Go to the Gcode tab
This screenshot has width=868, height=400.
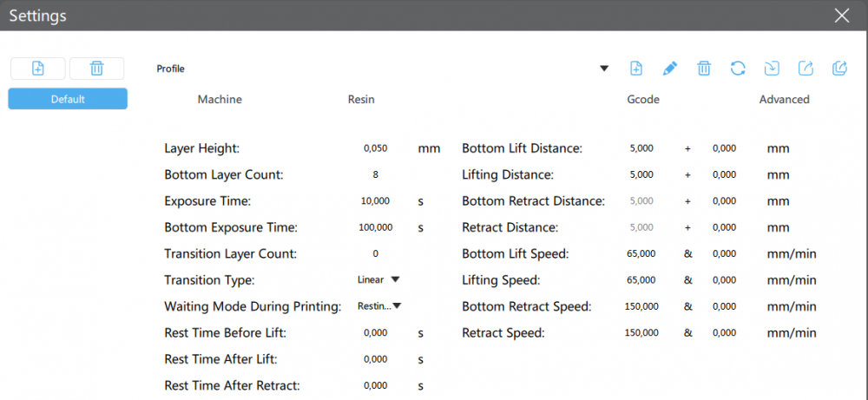643,100
